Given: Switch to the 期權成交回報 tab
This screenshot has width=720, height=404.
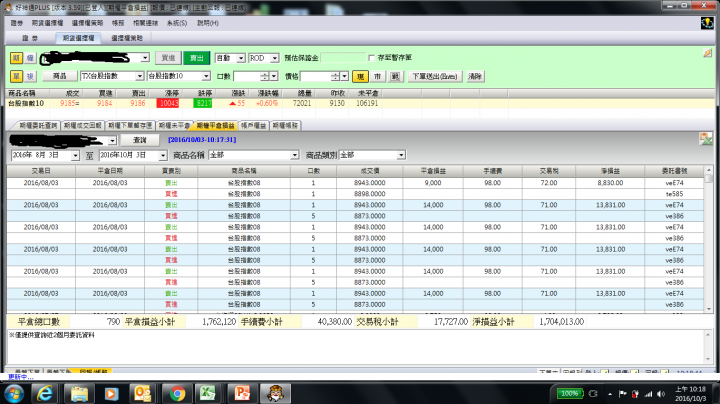Looking at the screenshot, I should (83, 125).
